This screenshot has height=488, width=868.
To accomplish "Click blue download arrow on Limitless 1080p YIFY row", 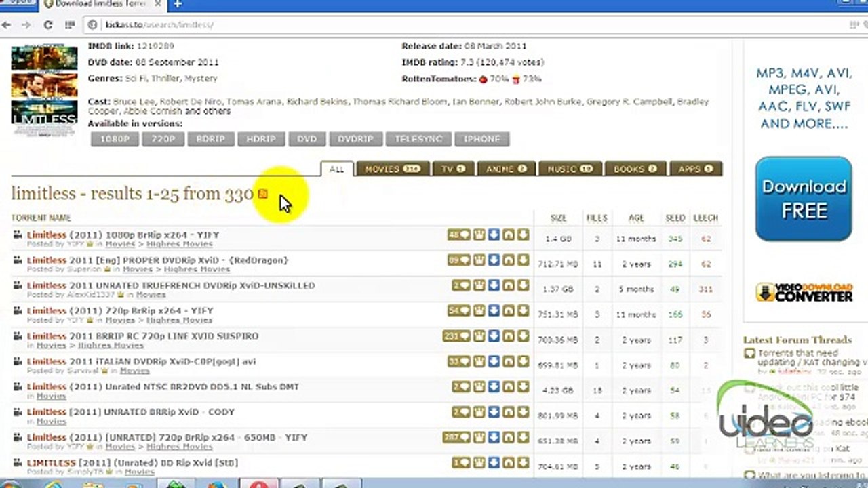I will [494, 235].
